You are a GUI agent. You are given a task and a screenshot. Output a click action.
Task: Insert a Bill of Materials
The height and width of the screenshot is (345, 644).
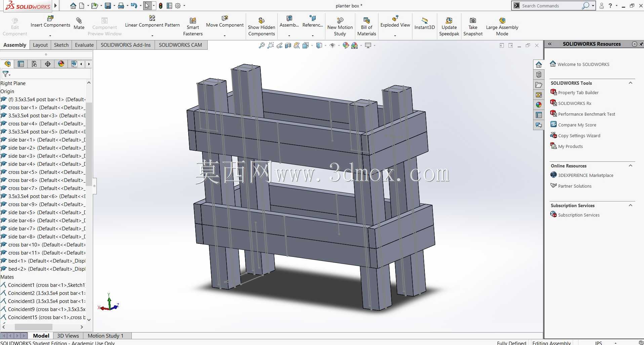coord(367,26)
